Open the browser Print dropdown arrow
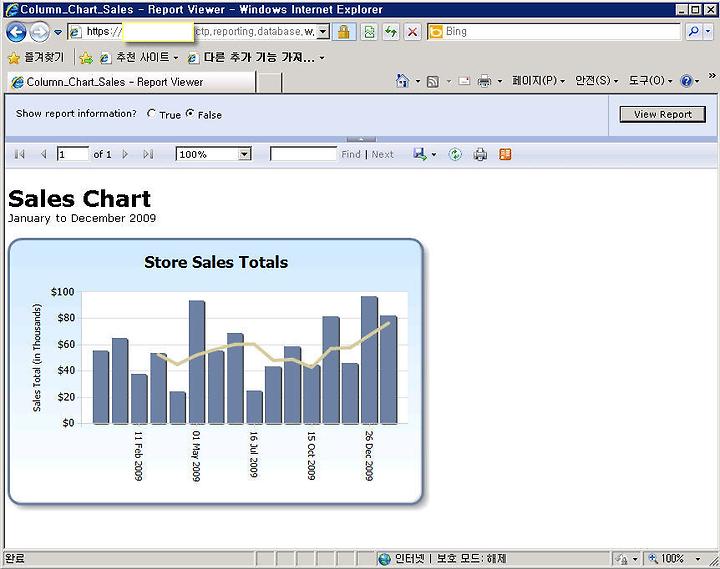The height and width of the screenshot is (569, 720). click(x=500, y=81)
